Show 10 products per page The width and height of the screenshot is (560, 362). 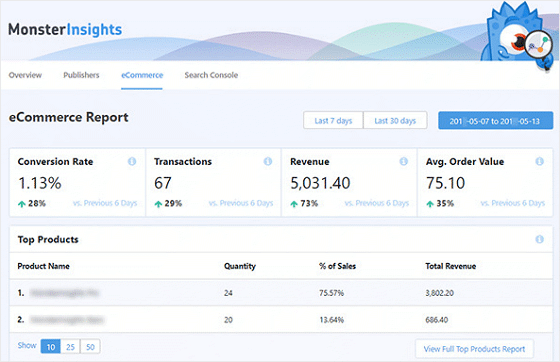pos(51,347)
